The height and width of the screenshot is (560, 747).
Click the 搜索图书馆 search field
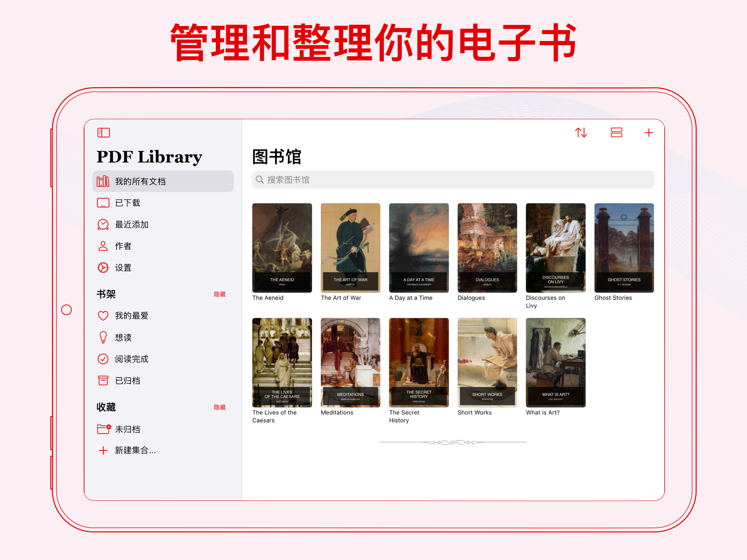(453, 179)
